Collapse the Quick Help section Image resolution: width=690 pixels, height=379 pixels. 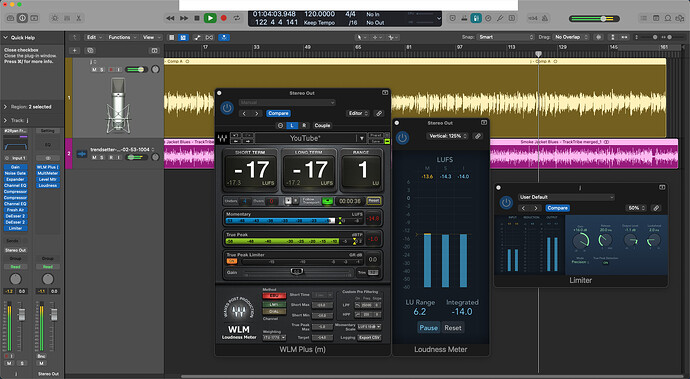pos(6,37)
